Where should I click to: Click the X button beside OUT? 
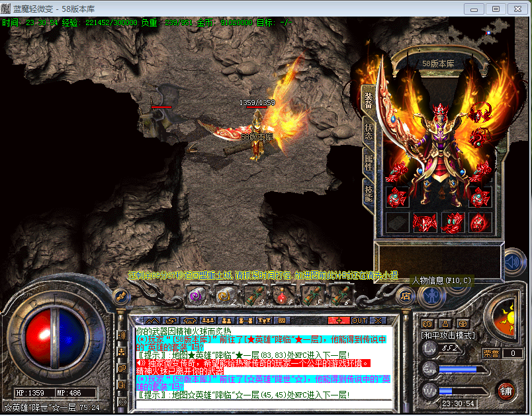pos(378,320)
